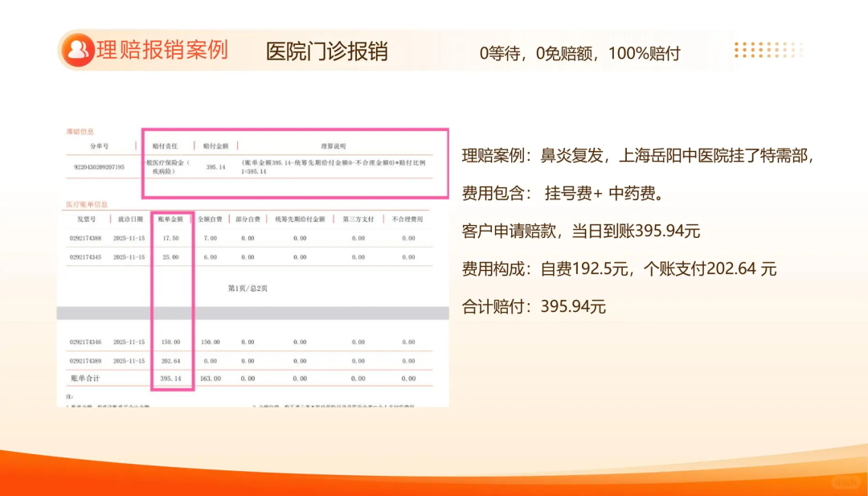This screenshot has width=868, height=496.
Task: Click the watermark badge in the bottom-right corner
Action: tap(844, 482)
